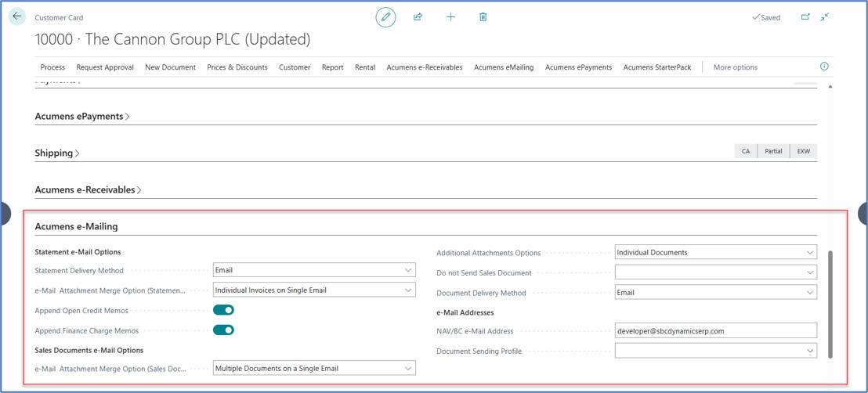868x393 pixels.
Task: Open the New Document menu
Action: [x=171, y=67]
